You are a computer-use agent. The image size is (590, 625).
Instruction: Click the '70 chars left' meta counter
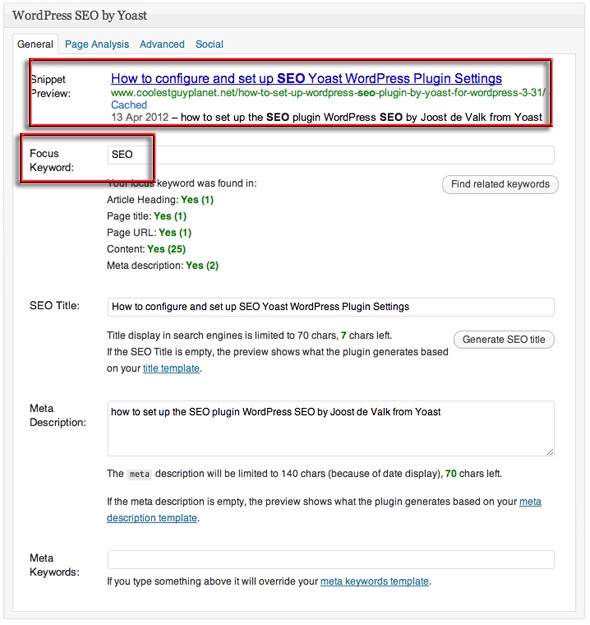(473, 474)
